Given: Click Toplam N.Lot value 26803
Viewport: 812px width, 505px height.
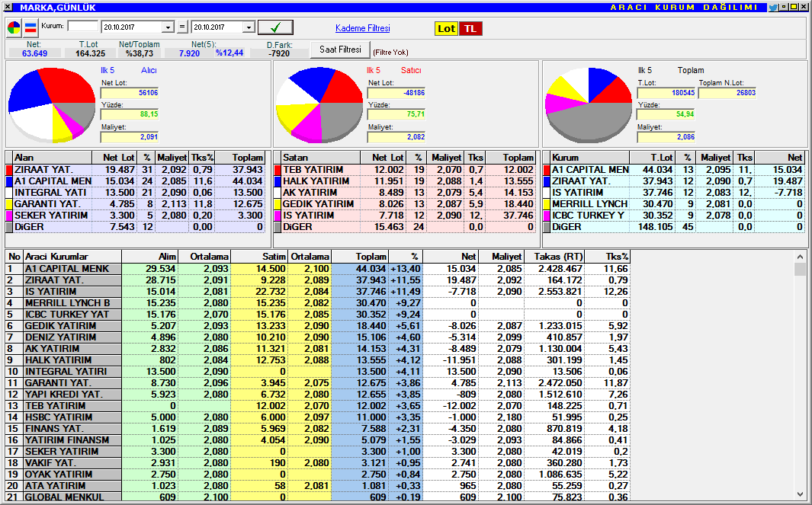Looking at the screenshot, I should coord(727,93).
